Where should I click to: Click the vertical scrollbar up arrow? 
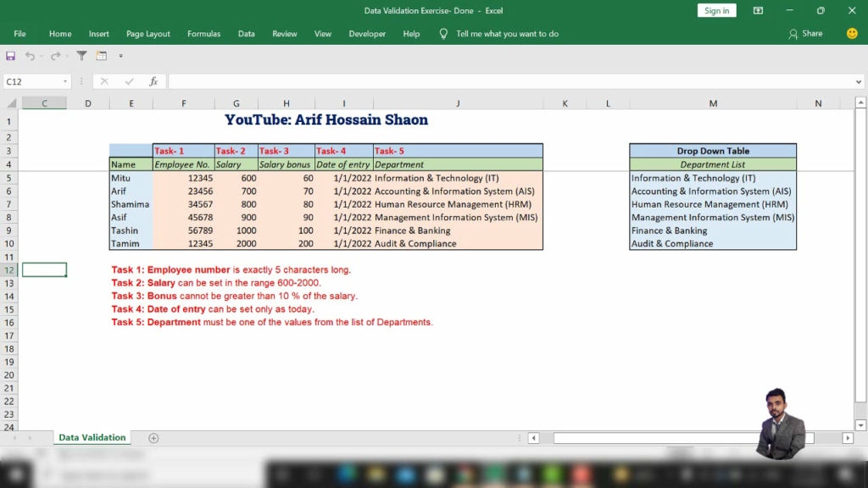[860, 103]
